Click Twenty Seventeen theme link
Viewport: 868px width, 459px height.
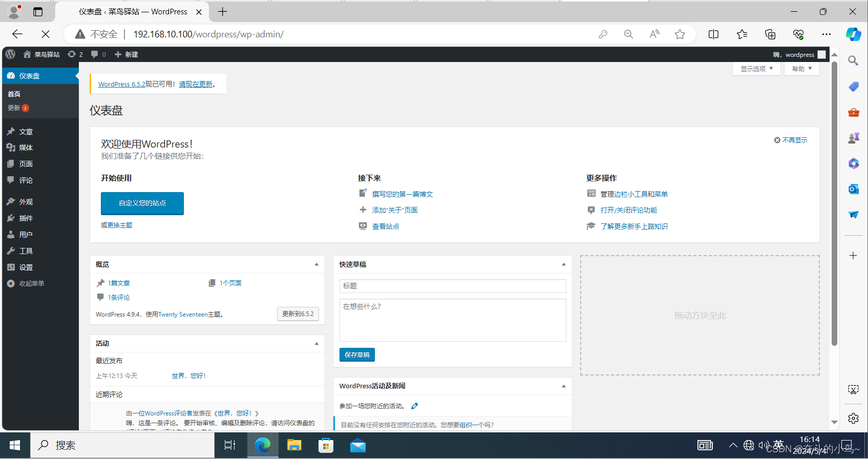[183, 315]
